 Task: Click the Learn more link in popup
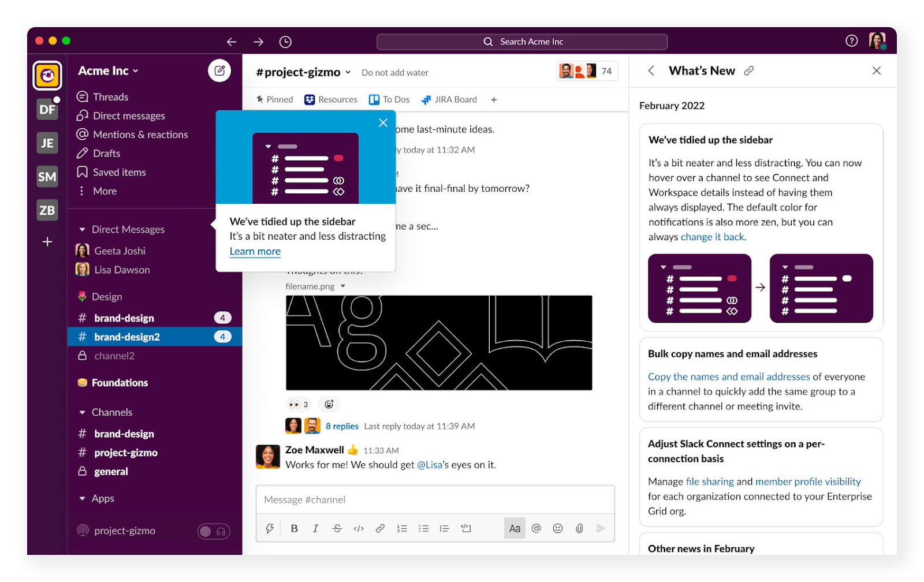tap(255, 252)
